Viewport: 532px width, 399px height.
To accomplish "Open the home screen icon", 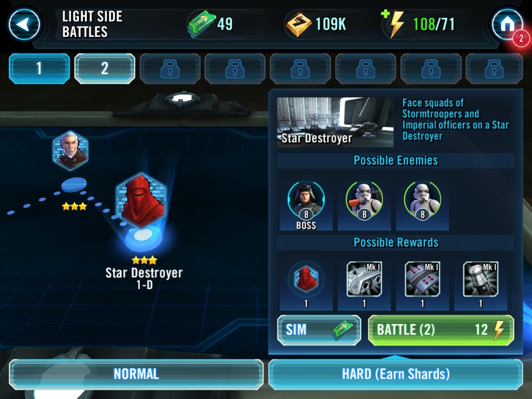I will [x=508, y=24].
